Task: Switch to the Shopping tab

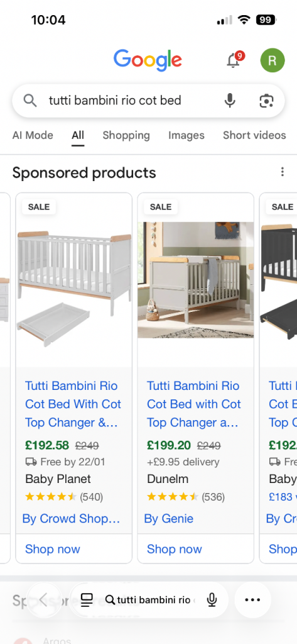Action: pyautogui.click(x=126, y=135)
